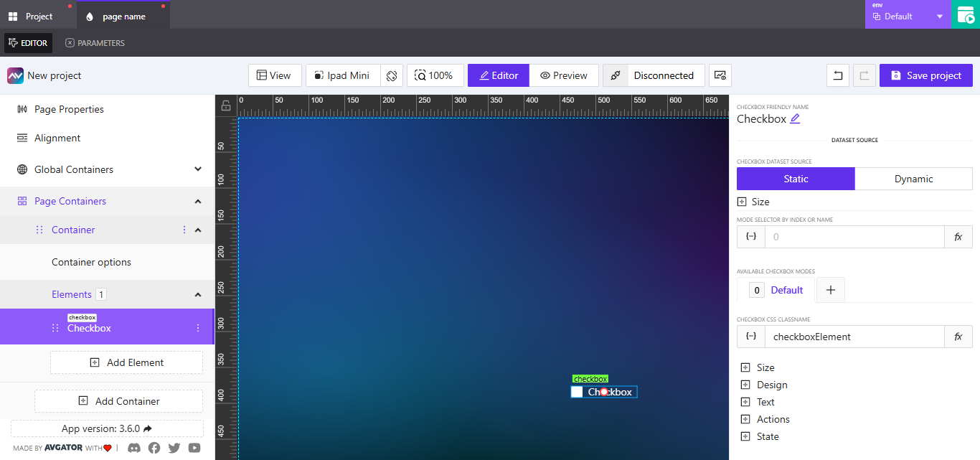Toggle the Checkbox element on the canvas
The image size is (980, 460).
[x=577, y=392]
